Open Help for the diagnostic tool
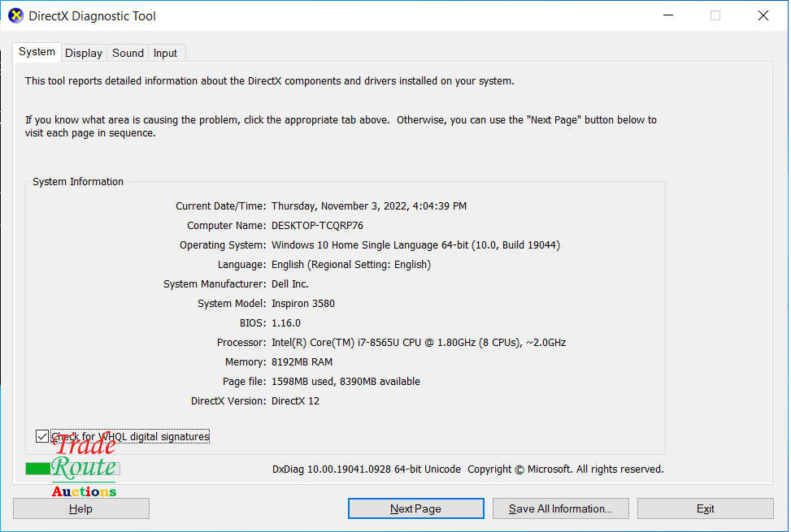 80,508
